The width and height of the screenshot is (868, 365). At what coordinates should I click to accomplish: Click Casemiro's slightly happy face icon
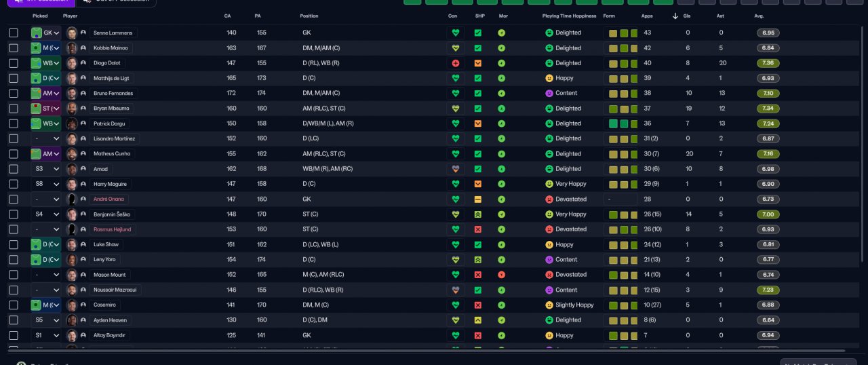pos(549,305)
